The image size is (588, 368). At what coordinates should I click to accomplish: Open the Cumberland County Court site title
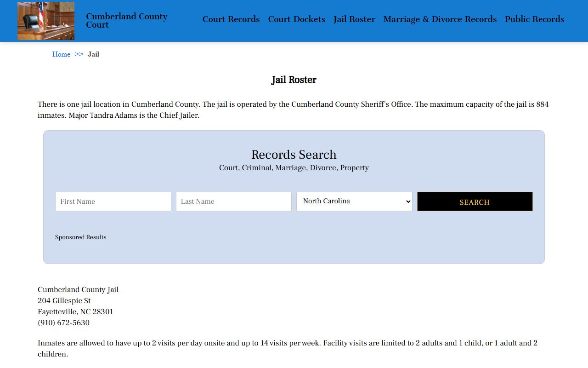126,21
